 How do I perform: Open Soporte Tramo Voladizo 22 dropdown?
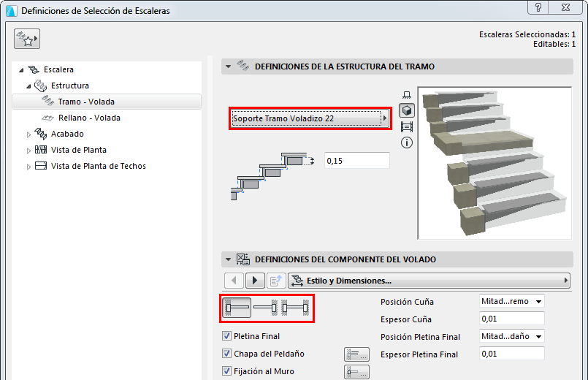[x=310, y=118]
